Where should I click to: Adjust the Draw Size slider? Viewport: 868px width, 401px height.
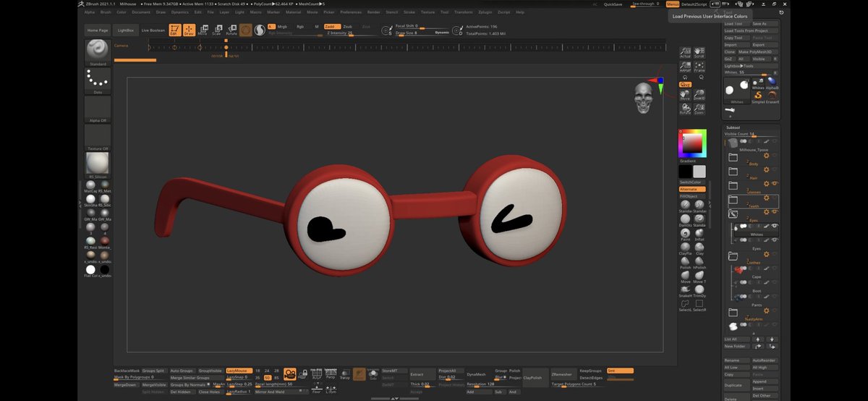pos(422,33)
